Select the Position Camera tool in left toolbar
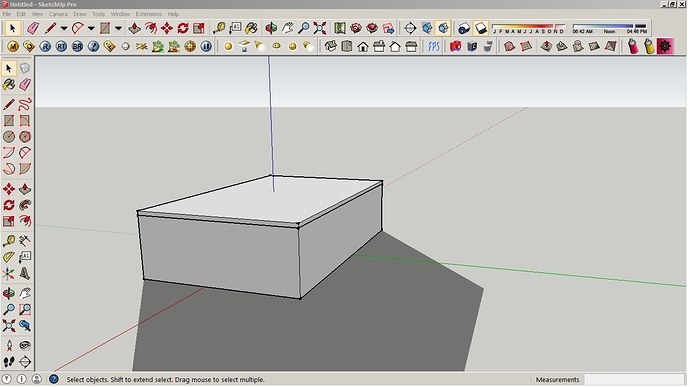 coord(9,345)
